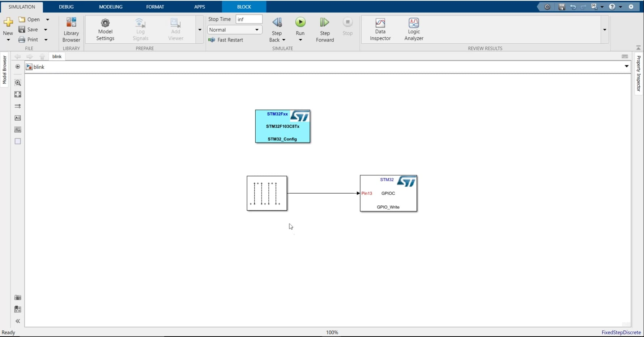Open the APPS ribbon tab
Viewport: 644px width, 337px height.
[199, 7]
